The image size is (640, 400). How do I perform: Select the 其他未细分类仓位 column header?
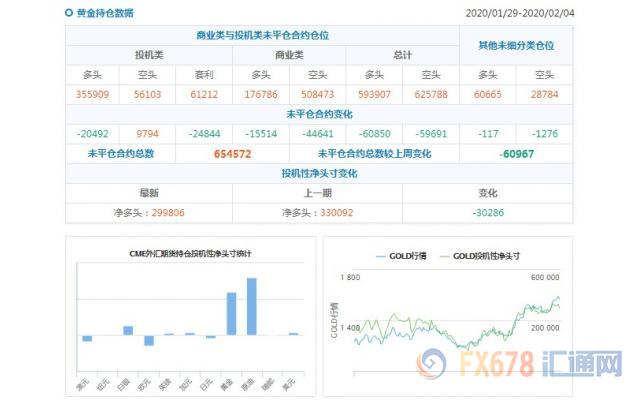tap(517, 46)
